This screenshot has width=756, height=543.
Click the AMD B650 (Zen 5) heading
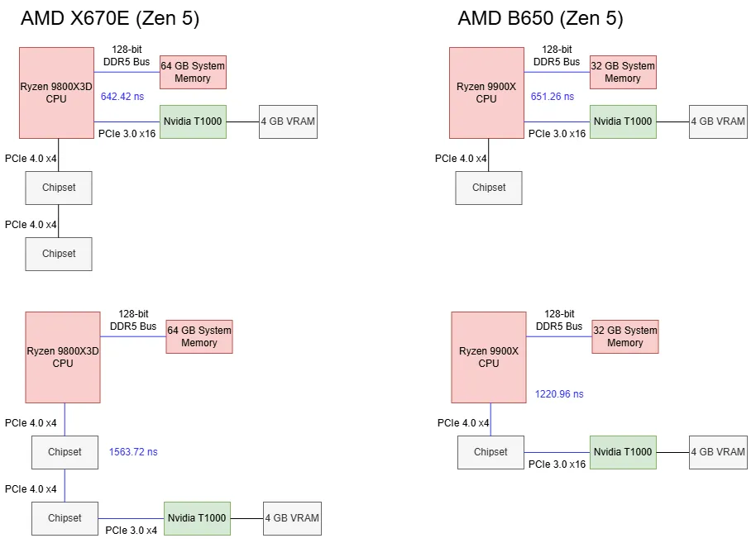pyautogui.click(x=540, y=18)
